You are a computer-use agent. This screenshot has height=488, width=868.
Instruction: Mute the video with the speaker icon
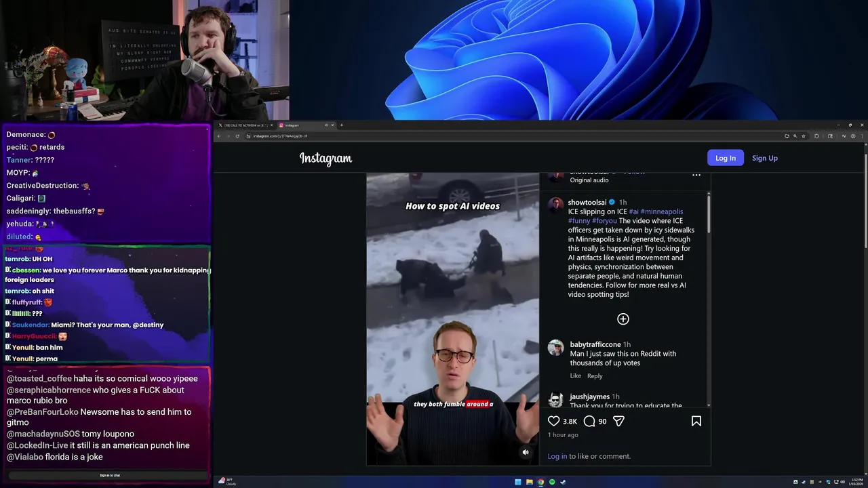point(526,452)
